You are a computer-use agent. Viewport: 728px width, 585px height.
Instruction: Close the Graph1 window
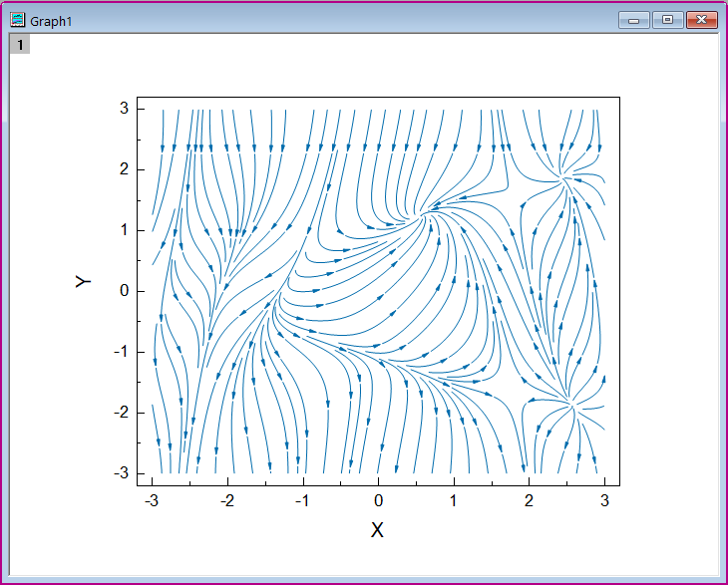coord(701,20)
